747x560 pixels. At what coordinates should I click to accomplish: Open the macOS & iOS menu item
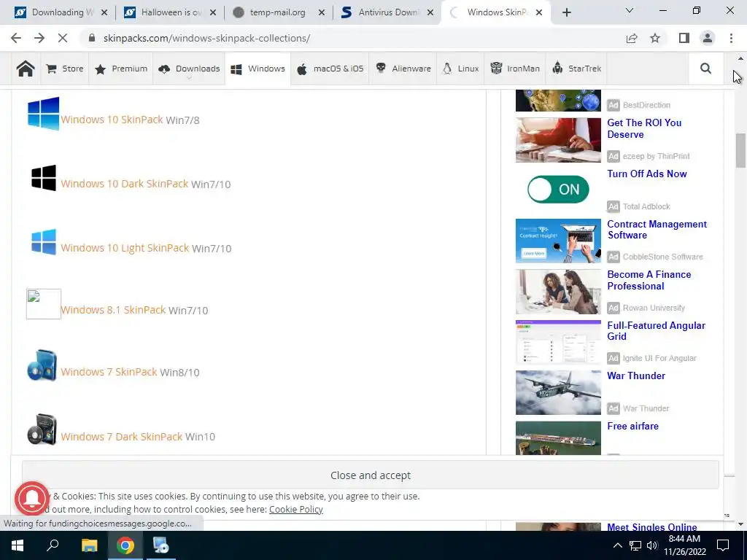point(330,69)
